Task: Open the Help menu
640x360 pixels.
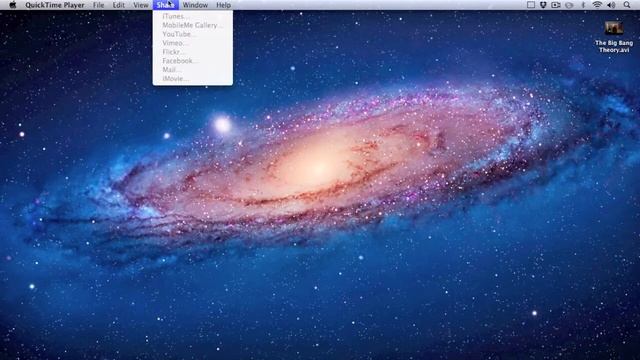Action: (223, 5)
